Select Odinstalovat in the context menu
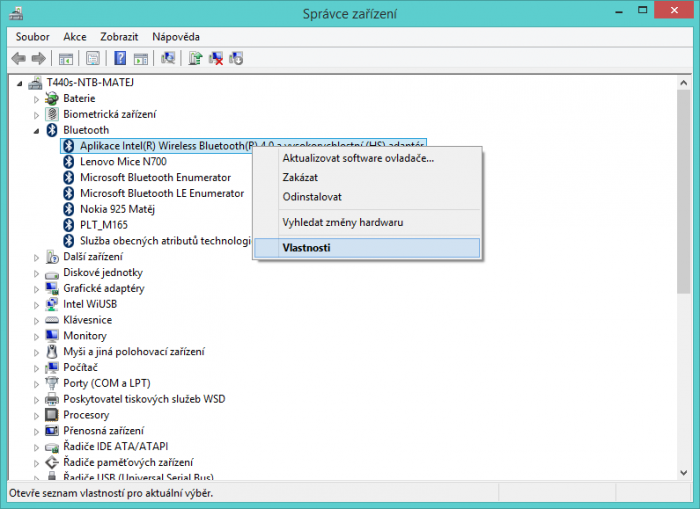700x509 pixels. click(x=312, y=197)
